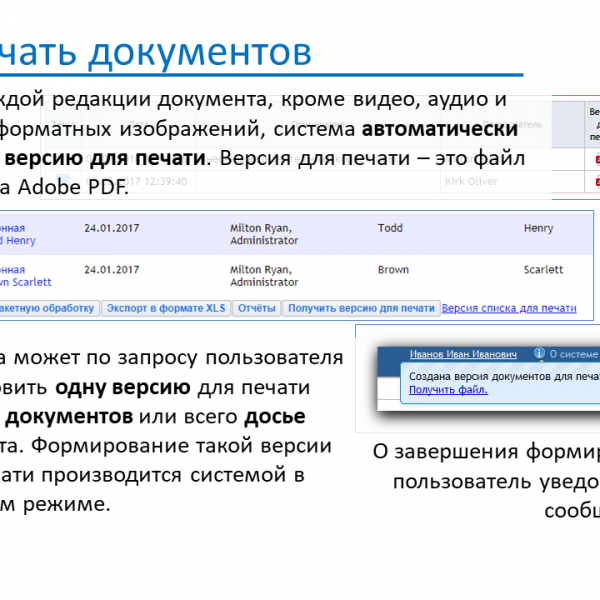Click the info icon beside «О системе»

(539, 354)
